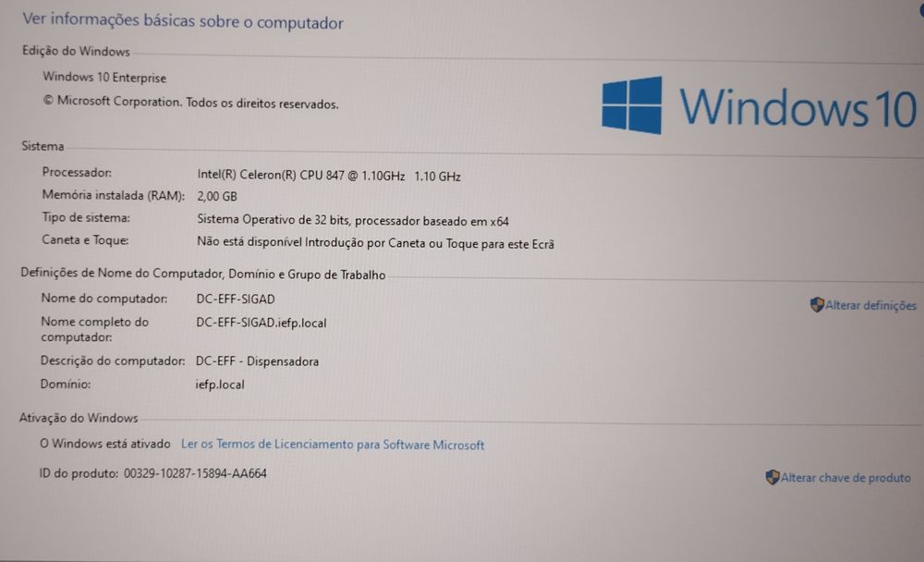
Task: Click the 2,00 GB installed memory value
Action: point(217,196)
